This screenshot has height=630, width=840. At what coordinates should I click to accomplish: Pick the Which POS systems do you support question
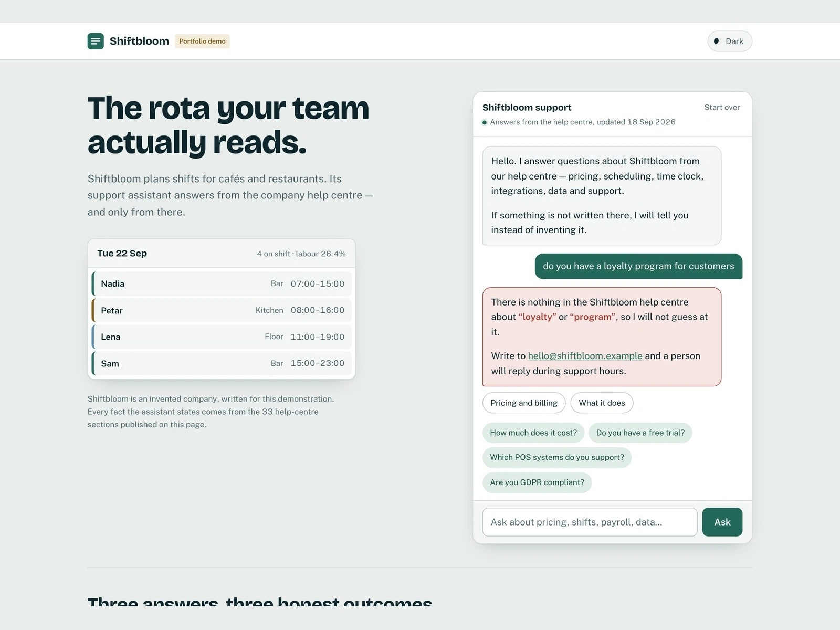[x=557, y=457]
